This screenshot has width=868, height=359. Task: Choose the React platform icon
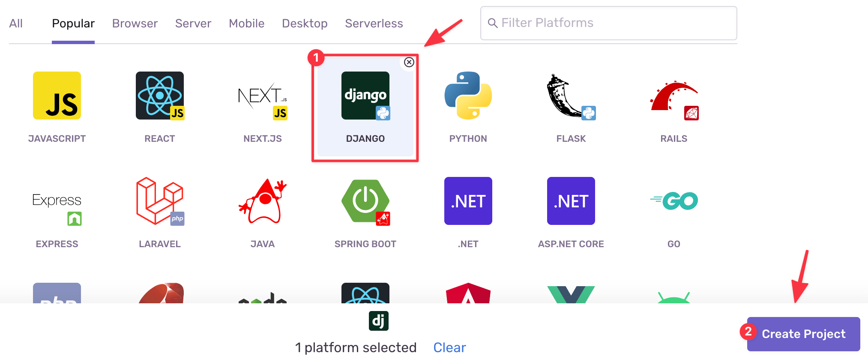[x=160, y=96]
